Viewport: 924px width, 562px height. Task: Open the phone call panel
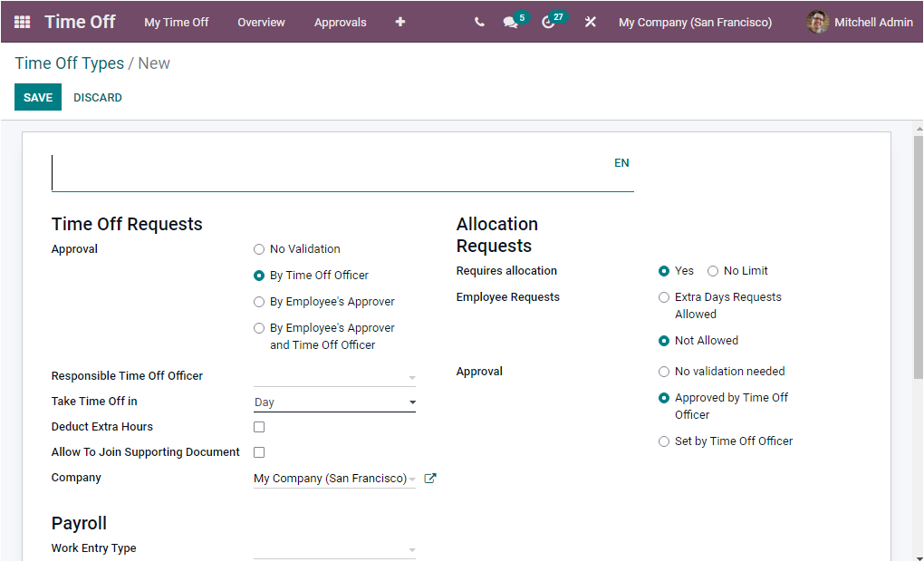click(479, 22)
